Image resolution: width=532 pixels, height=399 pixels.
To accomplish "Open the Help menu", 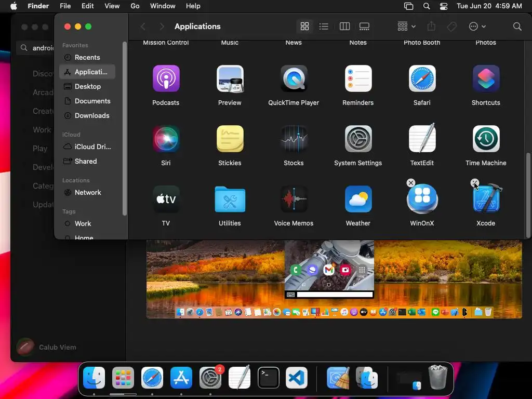I will coord(193,6).
